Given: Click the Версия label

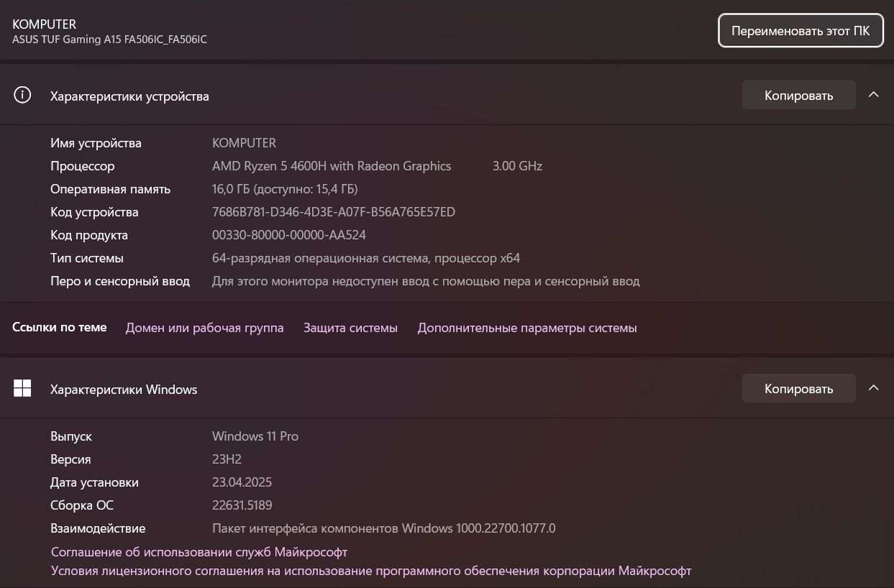Looking at the screenshot, I should click(x=70, y=459).
